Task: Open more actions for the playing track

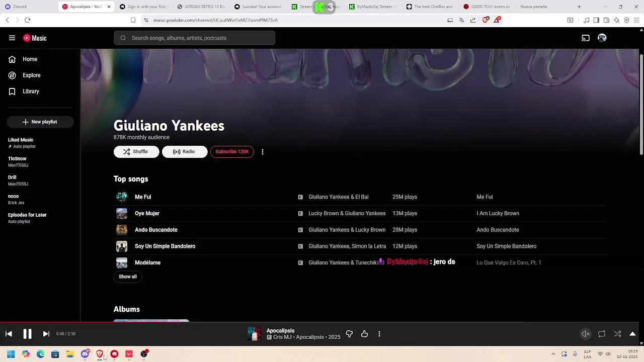Action: point(379,334)
